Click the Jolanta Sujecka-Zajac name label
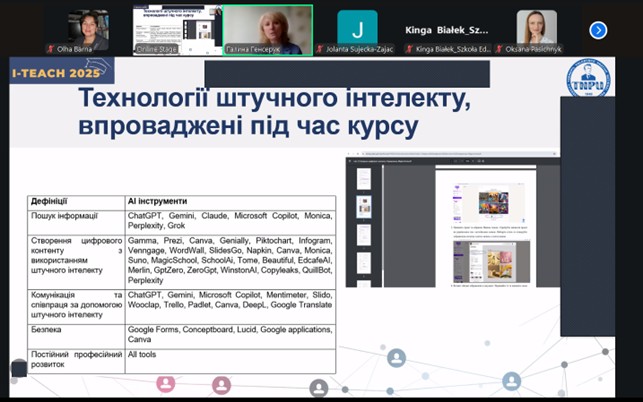 point(359,49)
